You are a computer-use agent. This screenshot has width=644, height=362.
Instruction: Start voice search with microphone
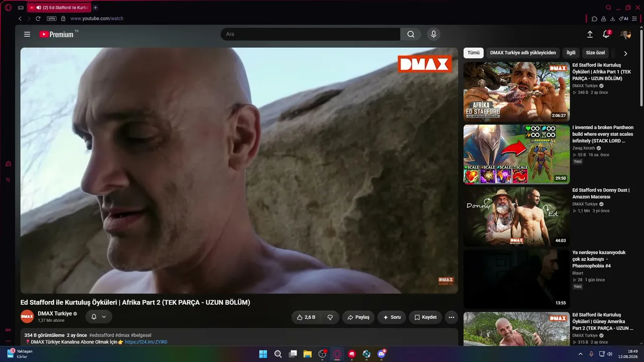click(433, 34)
